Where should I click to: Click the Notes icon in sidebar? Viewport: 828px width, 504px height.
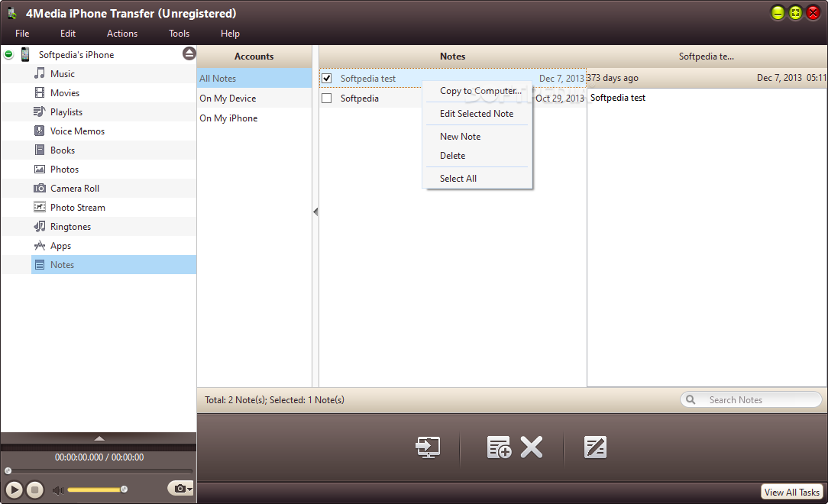[x=40, y=265]
